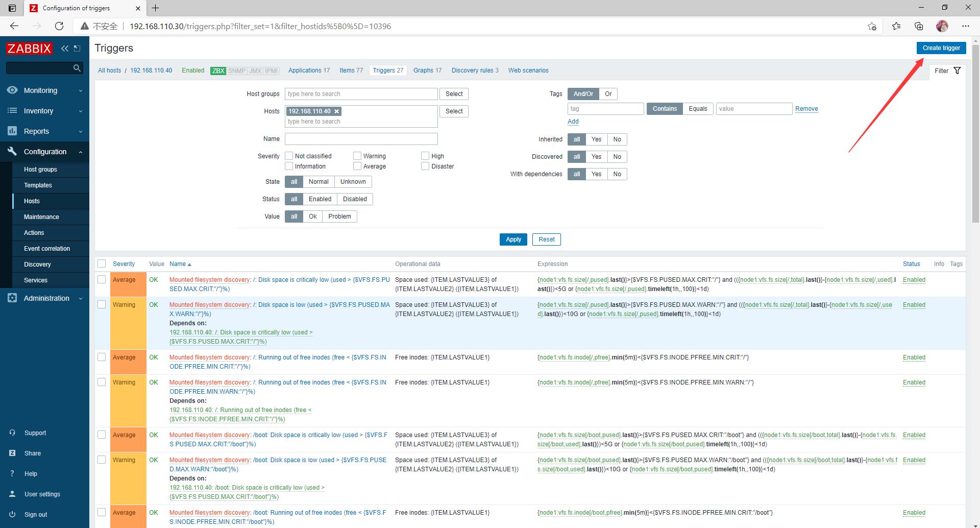Click the Help question mark icon
The height and width of the screenshot is (528, 980).
12,473
